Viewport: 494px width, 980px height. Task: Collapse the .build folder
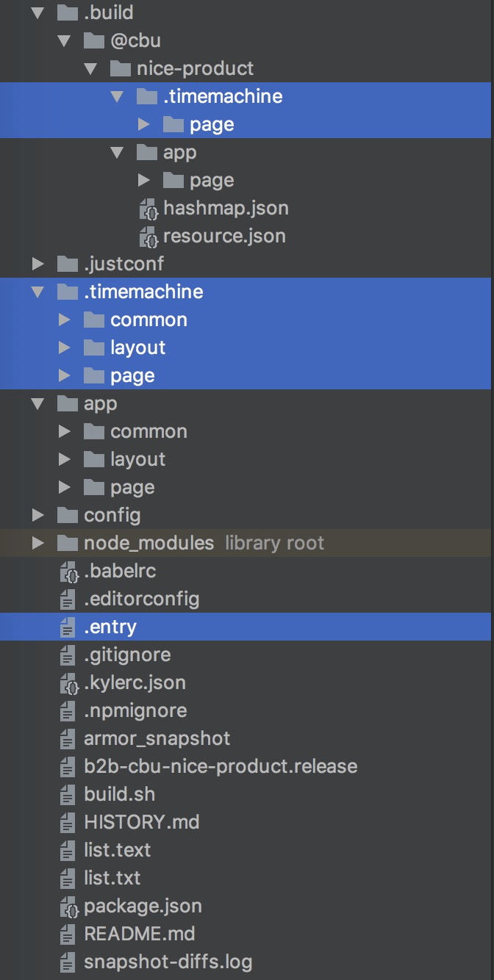38,13
